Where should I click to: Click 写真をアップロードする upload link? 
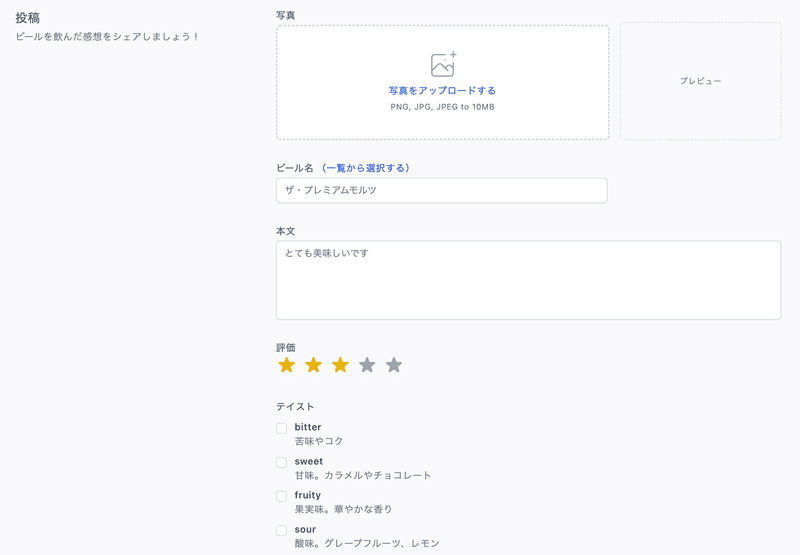[x=442, y=90]
